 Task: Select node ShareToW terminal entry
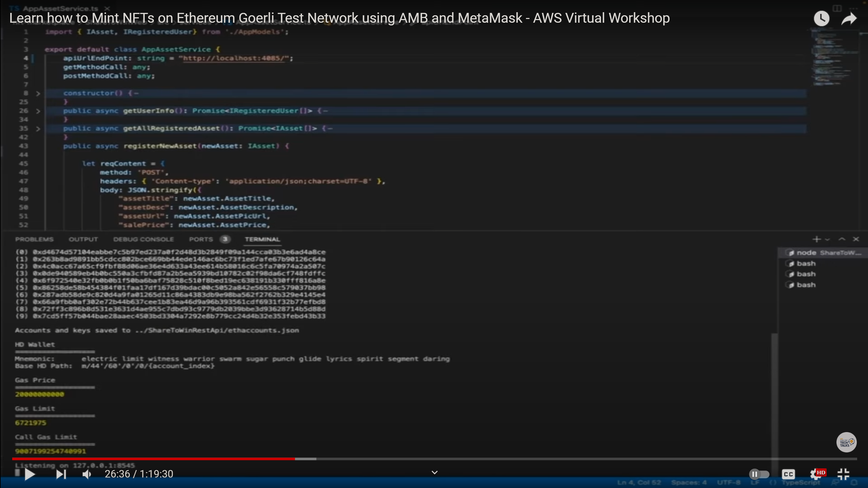pyautogui.click(x=824, y=253)
